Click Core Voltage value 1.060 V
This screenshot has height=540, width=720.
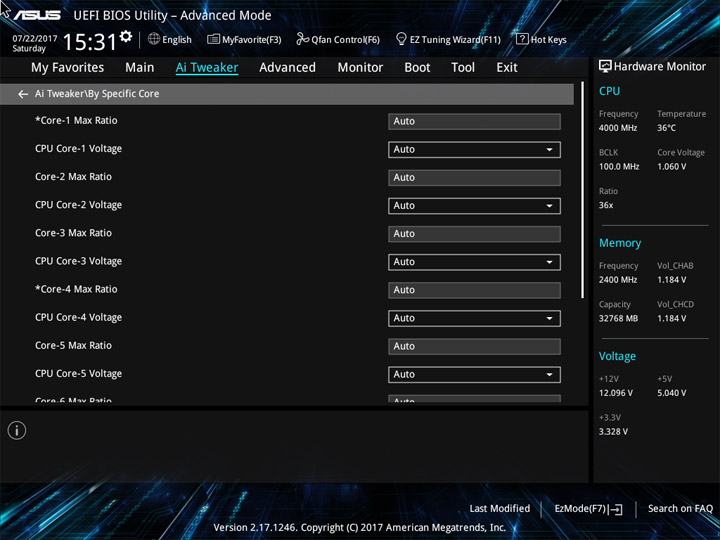click(672, 167)
